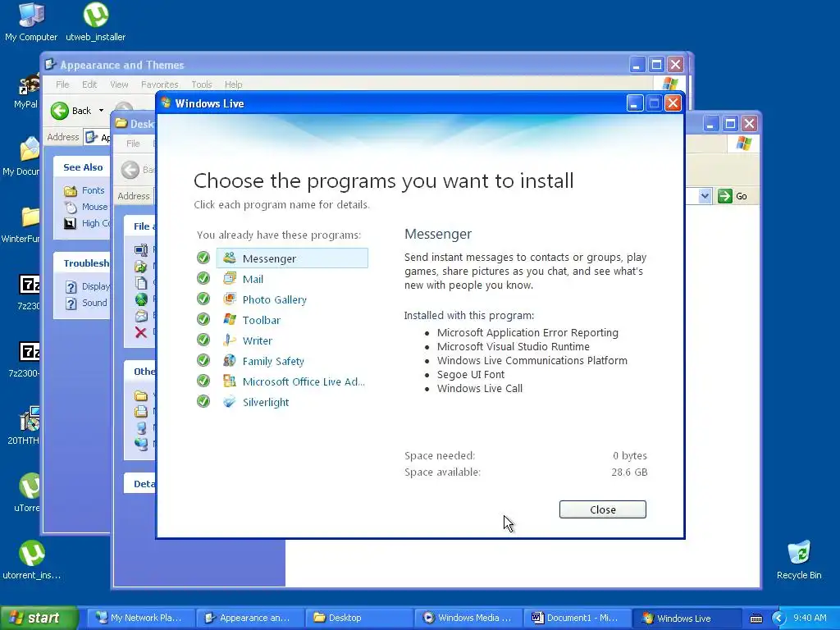Open Display troubleshooter link
The width and height of the screenshot is (840, 630).
[95, 286]
